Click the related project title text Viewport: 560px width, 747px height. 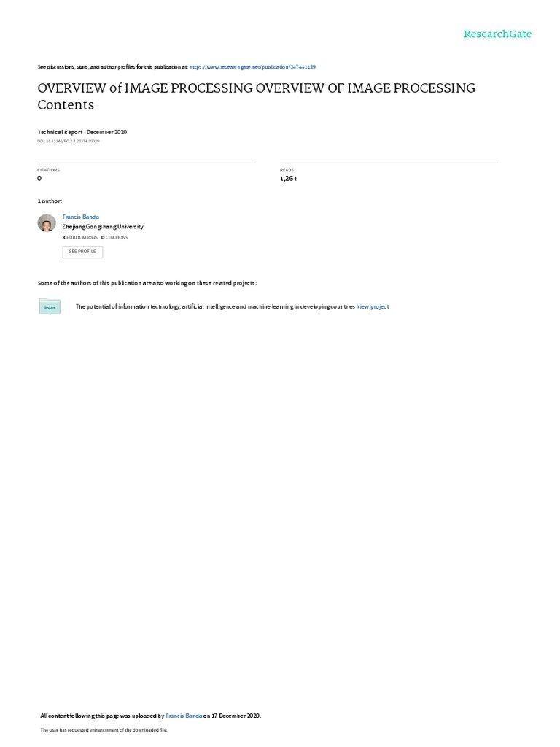[215, 307]
